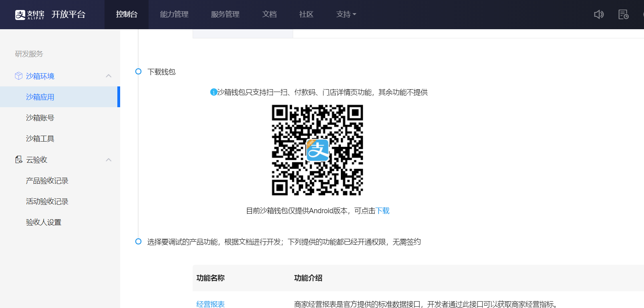Viewport: 644px width, 308px height.
Task: Open the announcements speaker icon
Action: pos(599,14)
